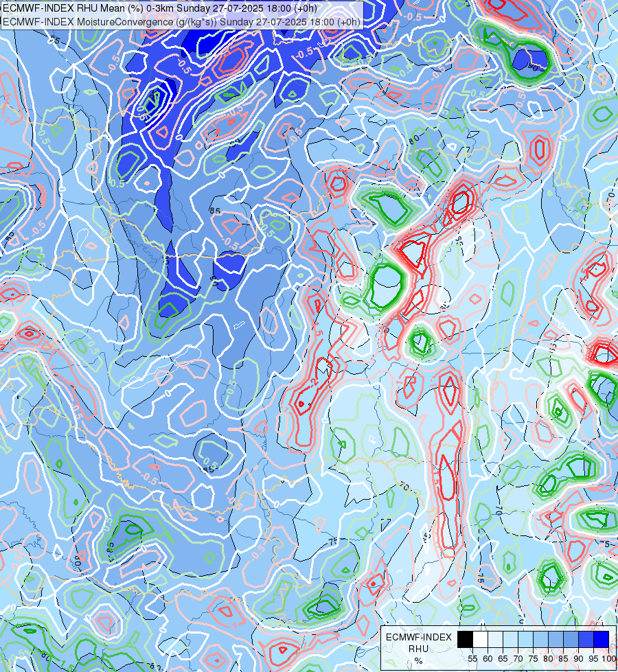The image size is (618, 672).
Task: Select the 65-70% legend color swatch
Action: coord(510,640)
